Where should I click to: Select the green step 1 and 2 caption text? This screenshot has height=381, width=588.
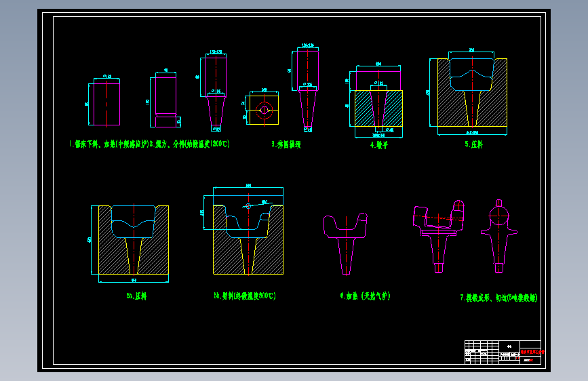149,144
